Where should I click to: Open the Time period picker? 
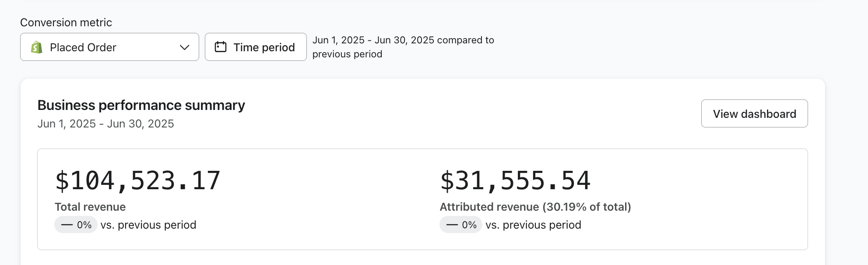click(256, 47)
